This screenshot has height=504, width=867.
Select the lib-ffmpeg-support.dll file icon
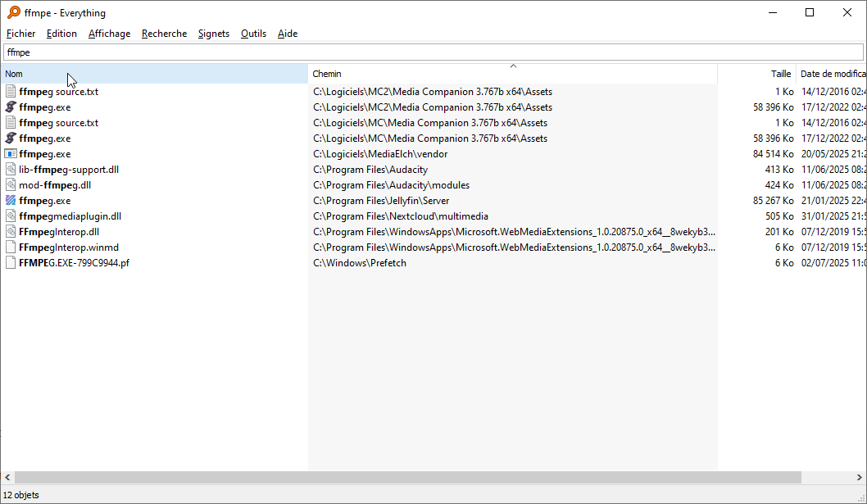coord(11,170)
